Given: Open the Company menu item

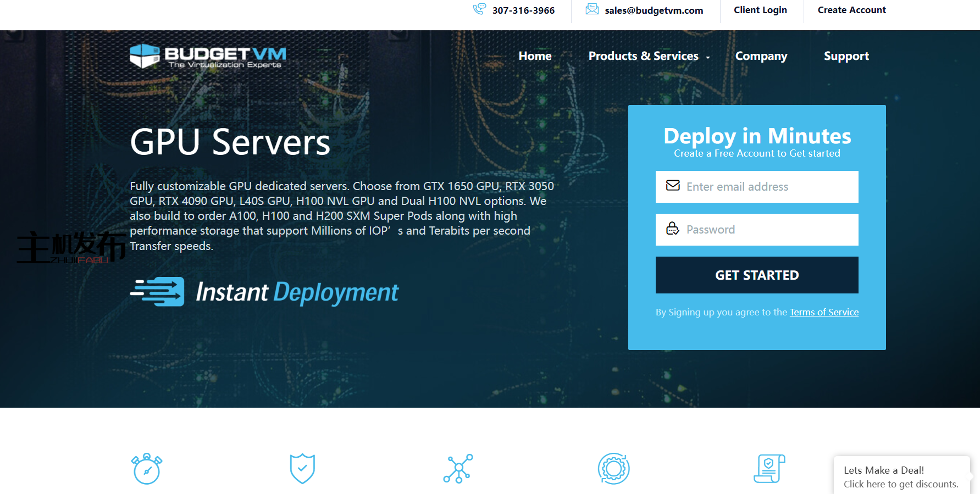Looking at the screenshot, I should point(761,56).
